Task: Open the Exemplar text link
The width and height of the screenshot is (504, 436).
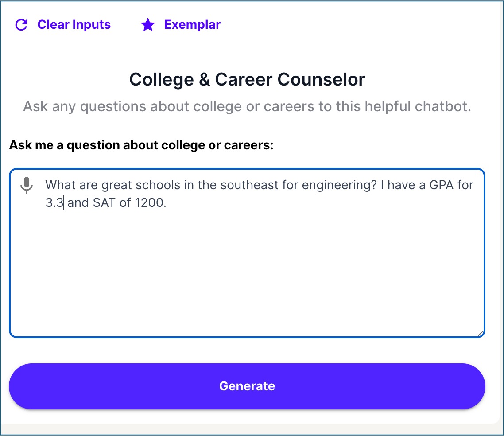Action: (x=192, y=25)
